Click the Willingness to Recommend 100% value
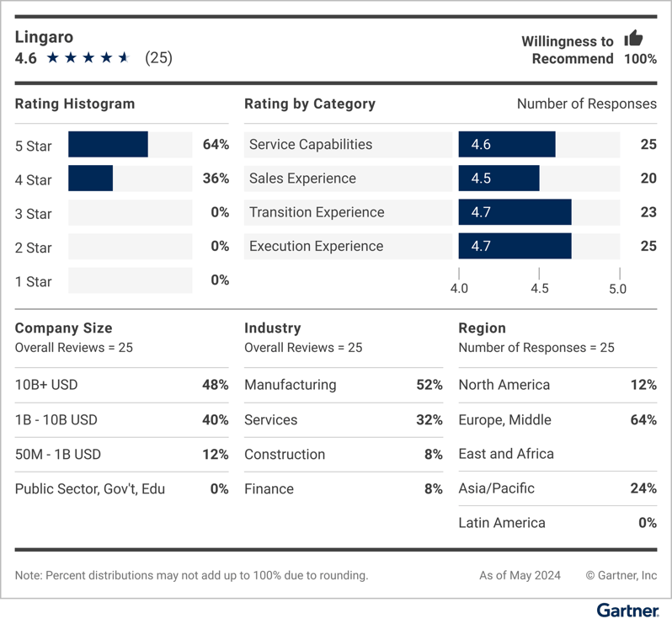The image size is (672, 624). pos(640,59)
